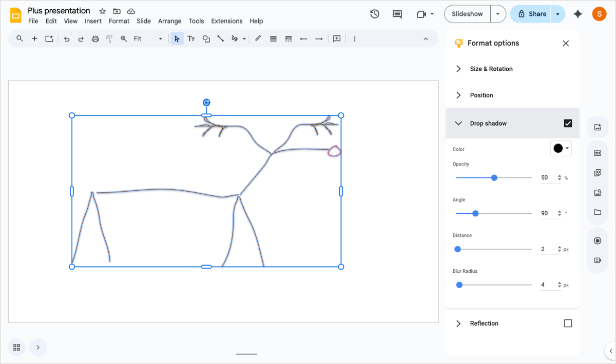Screen dimensions: 616x364
Task: Open the Arrange menu
Action: [169, 21]
